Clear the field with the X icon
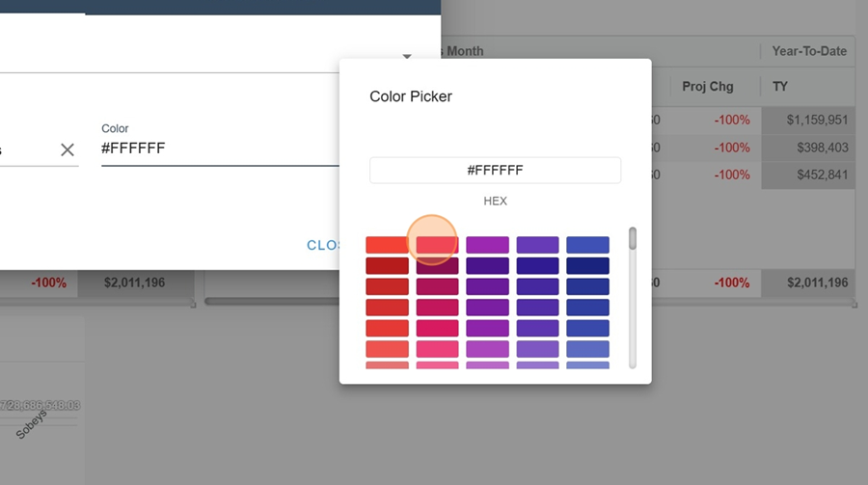868x485 pixels. click(68, 149)
